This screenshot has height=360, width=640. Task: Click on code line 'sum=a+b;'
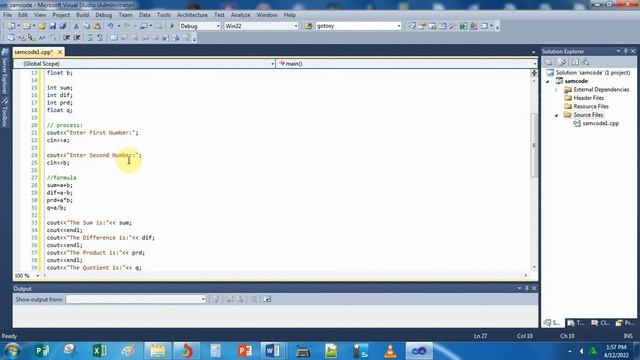tap(60, 185)
